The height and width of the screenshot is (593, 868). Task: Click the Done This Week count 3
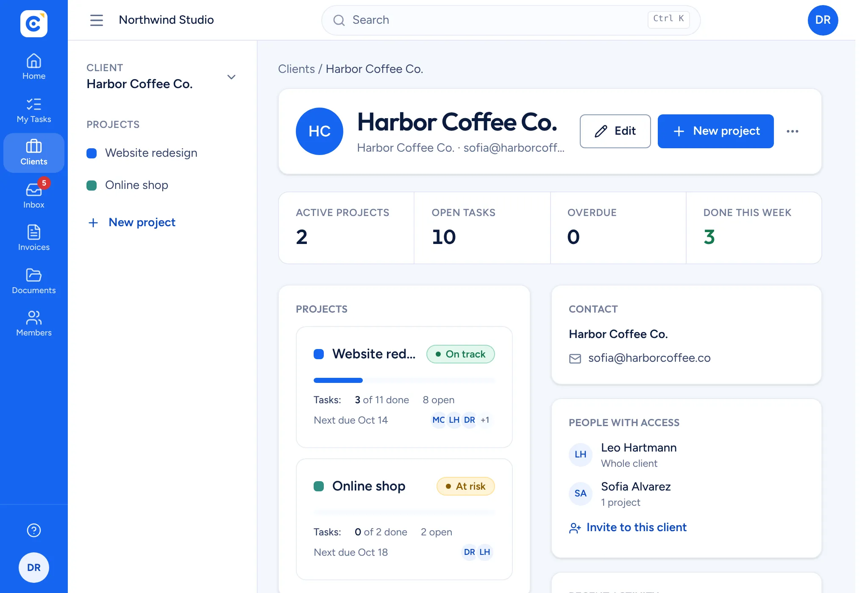(x=709, y=237)
